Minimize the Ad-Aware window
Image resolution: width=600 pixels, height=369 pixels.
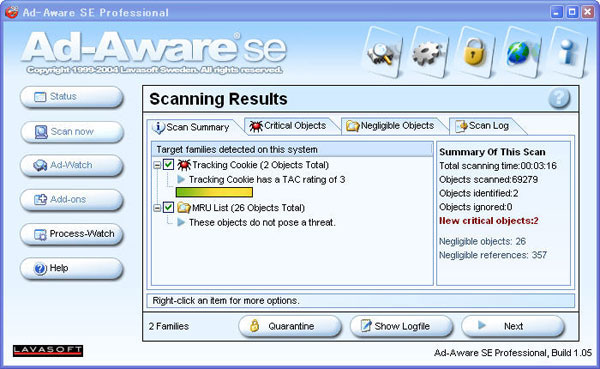tap(556, 12)
